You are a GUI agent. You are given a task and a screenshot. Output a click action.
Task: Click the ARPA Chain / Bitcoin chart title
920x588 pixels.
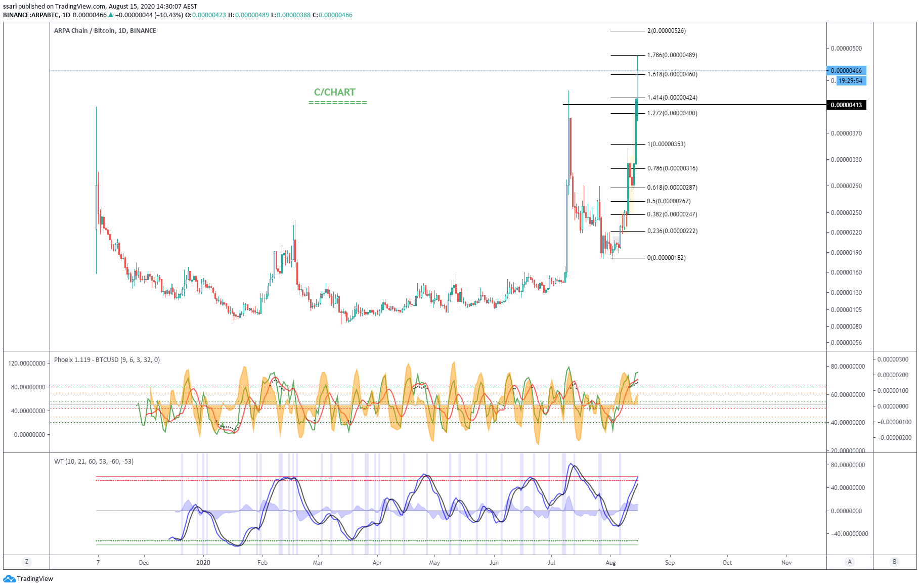pos(105,31)
